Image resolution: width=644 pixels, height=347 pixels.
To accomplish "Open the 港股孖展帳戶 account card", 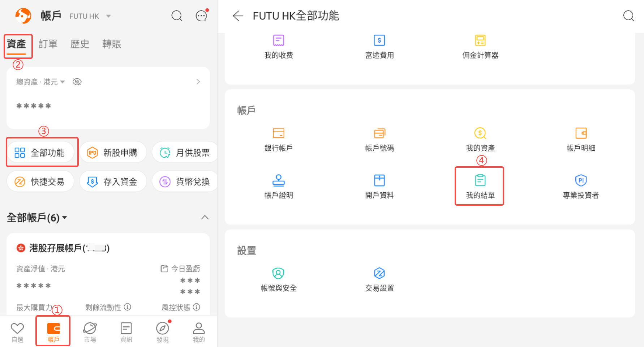I will pyautogui.click(x=108, y=274).
